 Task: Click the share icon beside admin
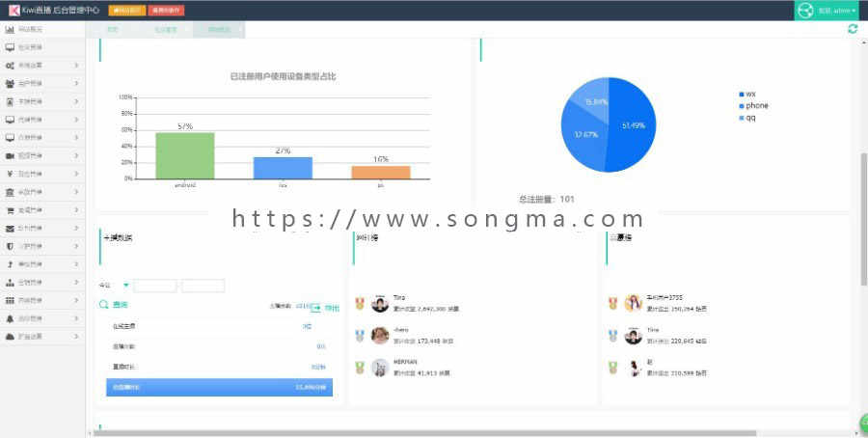(x=805, y=11)
